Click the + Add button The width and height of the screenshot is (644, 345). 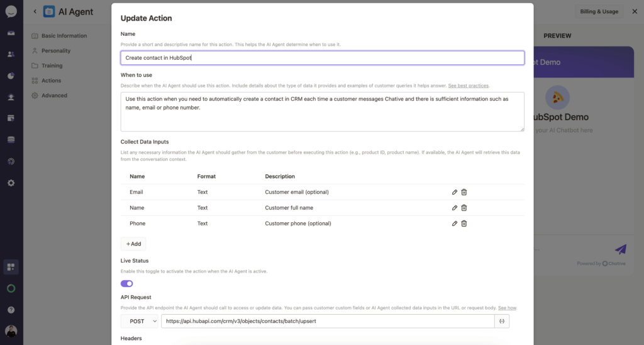pyautogui.click(x=133, y=244)
